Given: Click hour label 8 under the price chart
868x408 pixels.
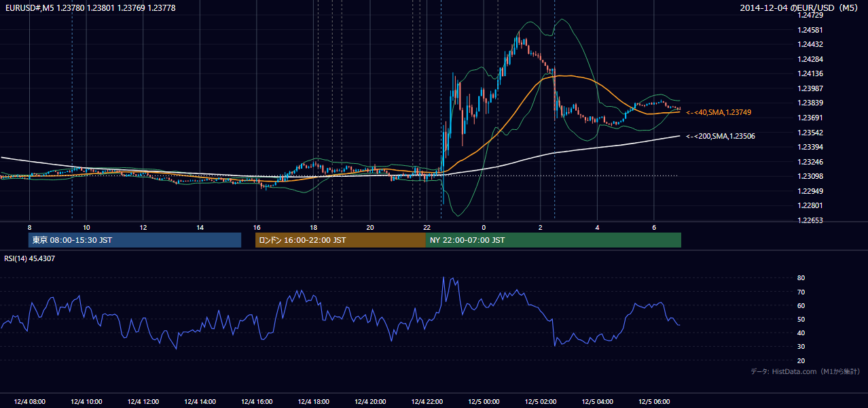Looking at the screenshot, I should 29,227.
